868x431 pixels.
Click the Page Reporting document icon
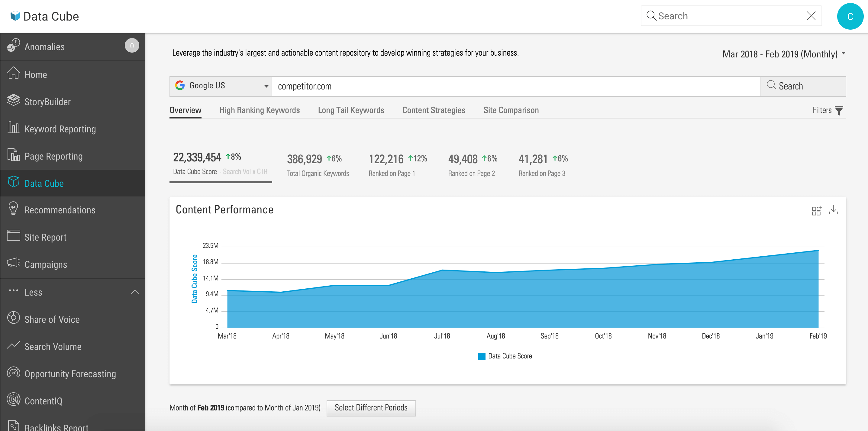14,155
